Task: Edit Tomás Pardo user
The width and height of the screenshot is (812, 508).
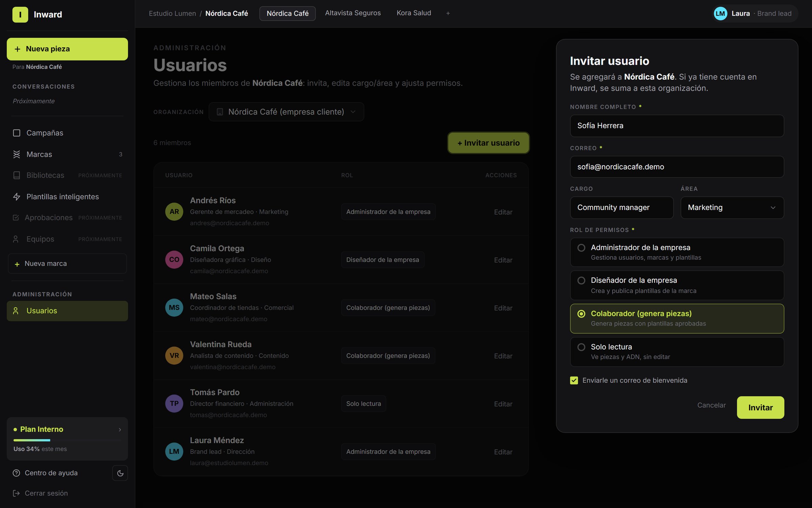Action: (x=503, y=404)
